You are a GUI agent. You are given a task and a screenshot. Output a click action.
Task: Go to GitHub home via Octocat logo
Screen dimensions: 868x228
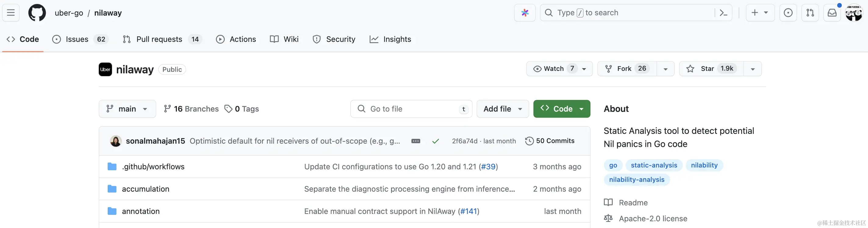pyautogui.click(x=37, y=13)
